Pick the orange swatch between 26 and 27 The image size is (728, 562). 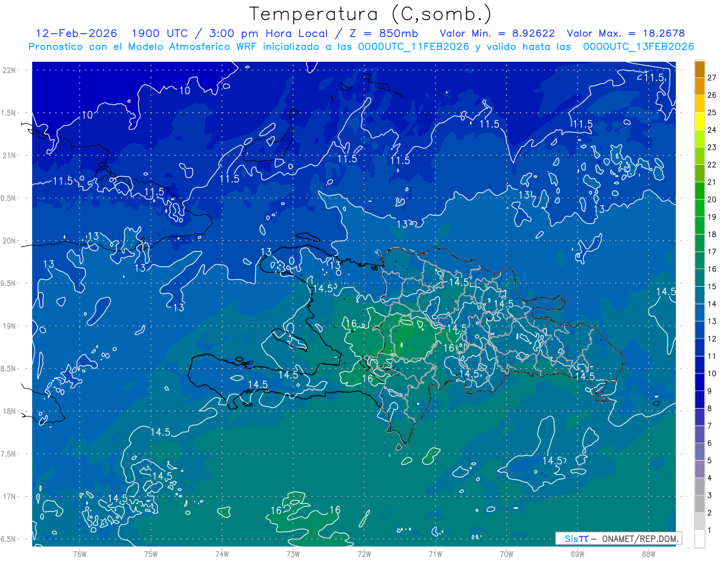click(699, 87)
